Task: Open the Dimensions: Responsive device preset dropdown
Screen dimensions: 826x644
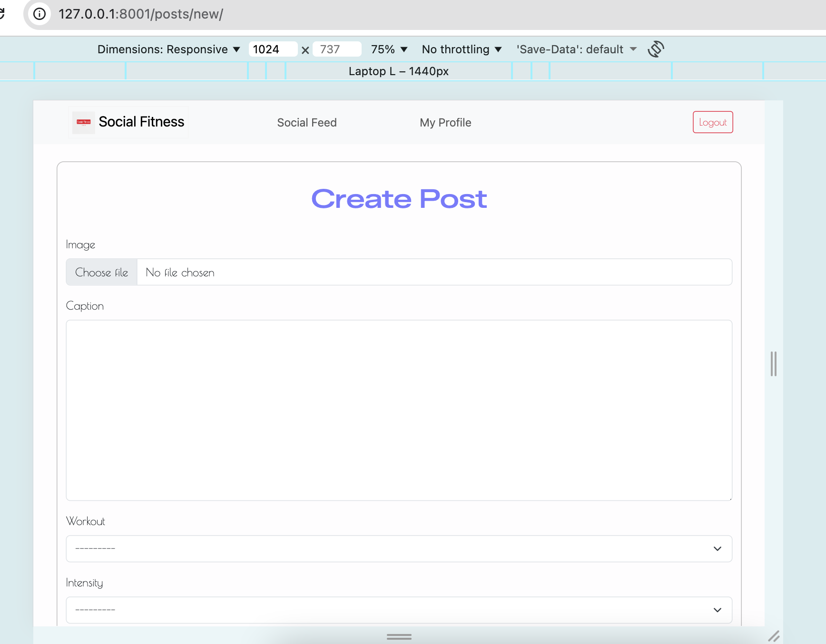Action: [168, 49]
